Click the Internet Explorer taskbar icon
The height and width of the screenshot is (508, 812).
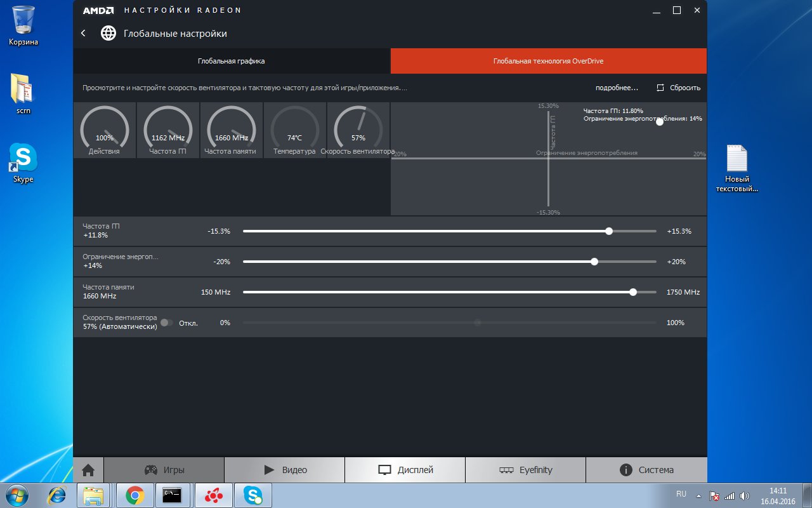point(57,495)
